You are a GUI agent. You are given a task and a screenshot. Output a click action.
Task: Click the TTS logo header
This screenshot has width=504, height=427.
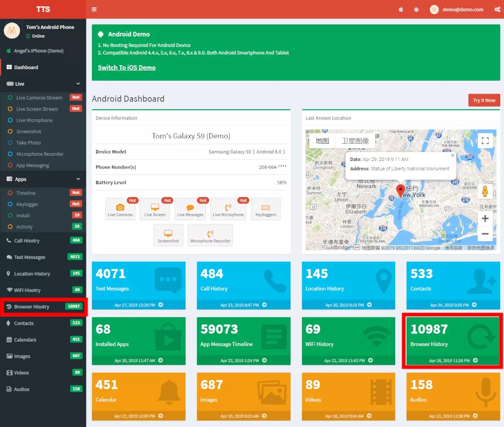[43, 9]
